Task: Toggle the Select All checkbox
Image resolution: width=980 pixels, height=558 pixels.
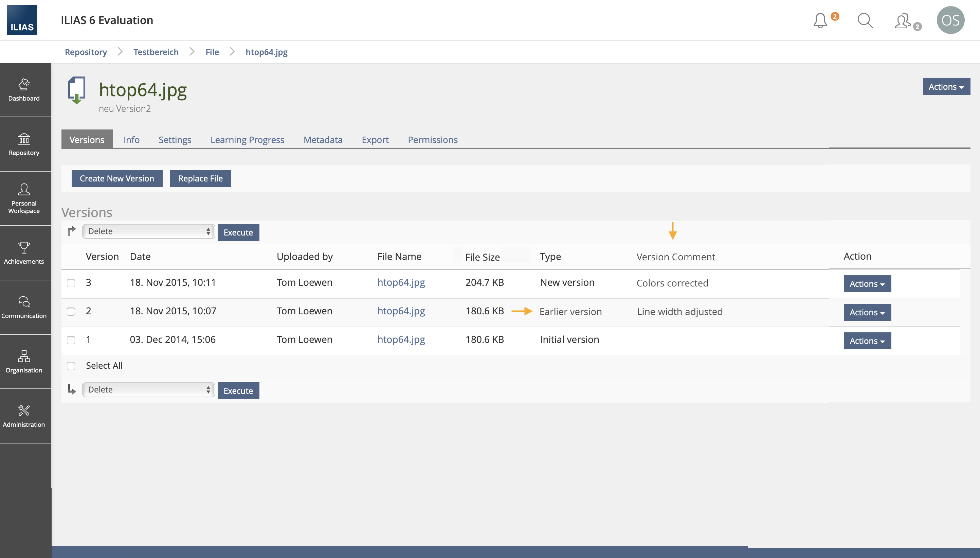Action: (71, 366)
